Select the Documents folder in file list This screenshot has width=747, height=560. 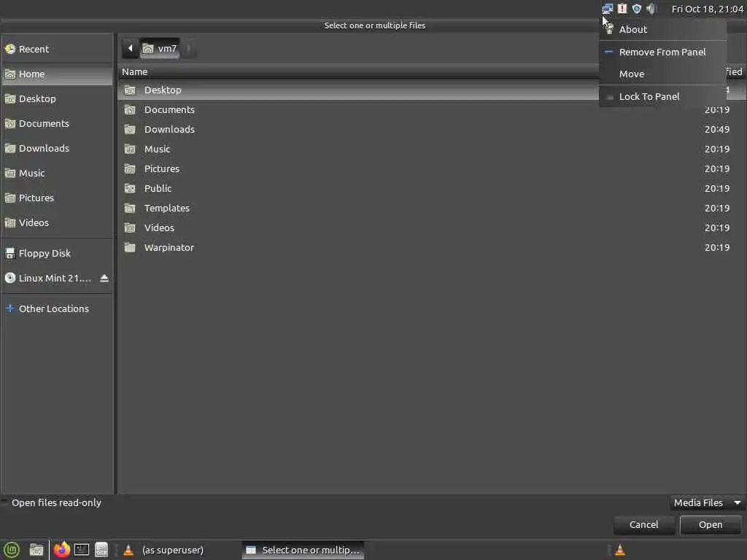pyautogui.click(x=432, y=109)
